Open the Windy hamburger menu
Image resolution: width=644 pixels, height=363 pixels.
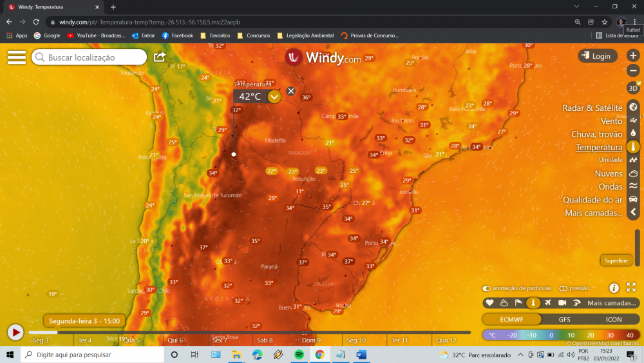pyautogui.click(x=17, y=57)
